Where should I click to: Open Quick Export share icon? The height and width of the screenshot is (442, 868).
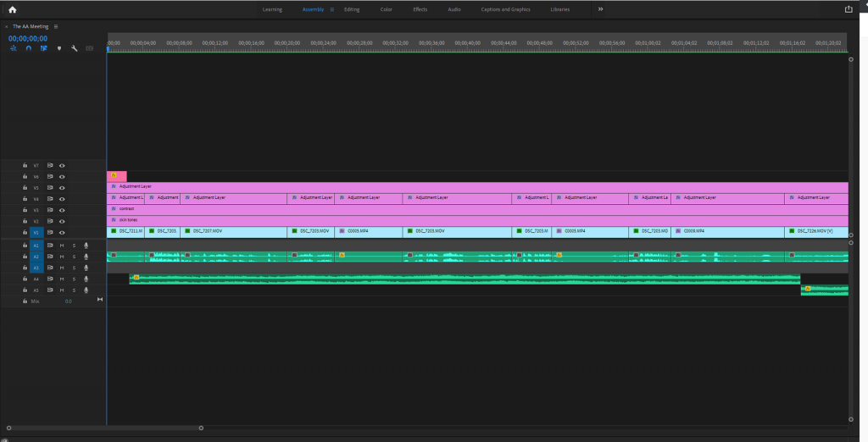point(849,9)
